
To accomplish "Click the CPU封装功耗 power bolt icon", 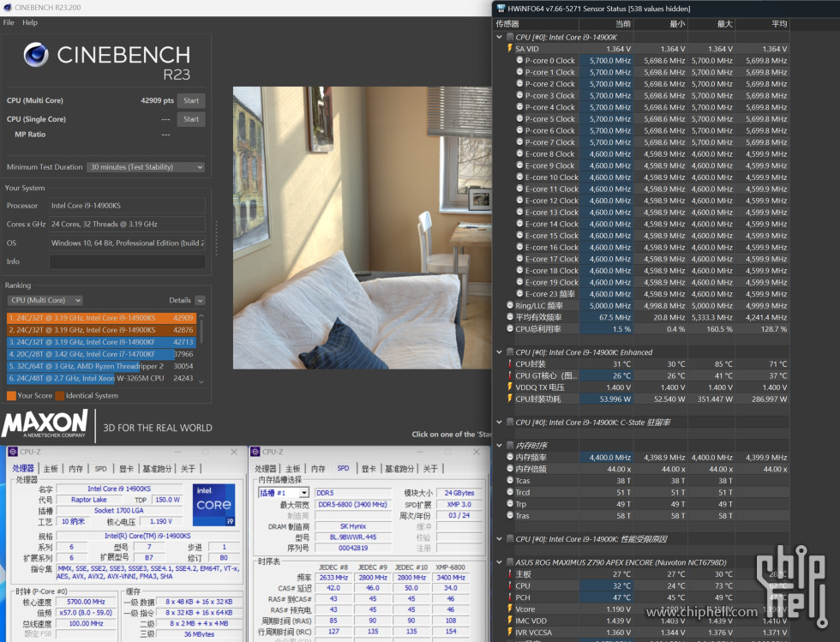I will coord(509,399).
